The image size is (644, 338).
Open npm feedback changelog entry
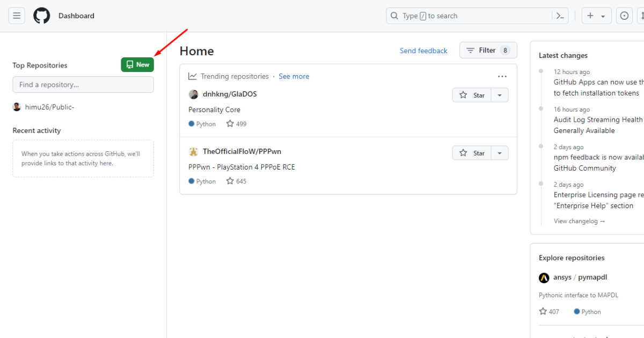(x=599, y=163)
